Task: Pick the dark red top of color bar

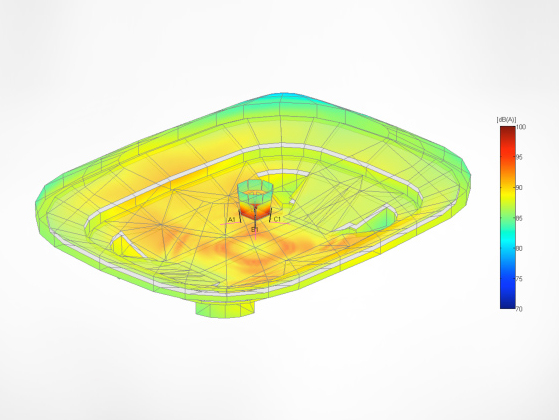Action: (x=507, y=130)
